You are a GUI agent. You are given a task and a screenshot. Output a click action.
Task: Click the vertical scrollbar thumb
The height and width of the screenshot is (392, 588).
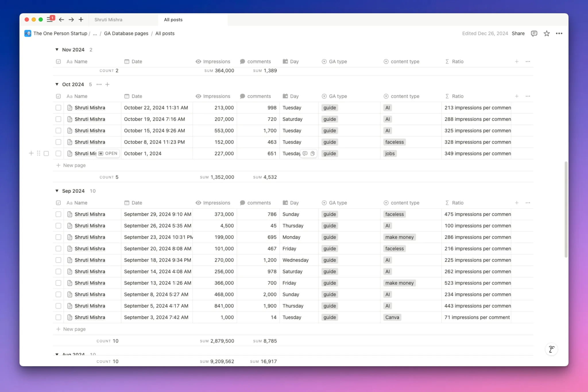pyautogui.click(x=566, y=209)
